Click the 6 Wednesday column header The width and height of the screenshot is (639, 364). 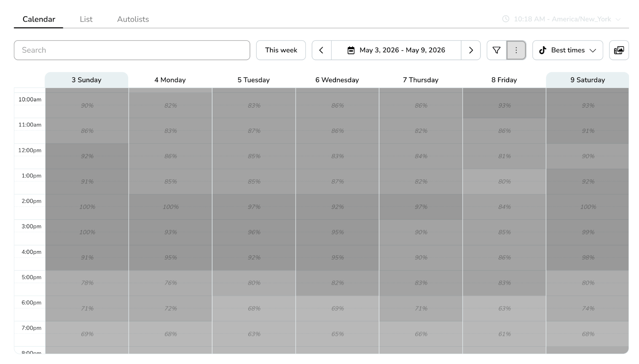pos(337,80)
